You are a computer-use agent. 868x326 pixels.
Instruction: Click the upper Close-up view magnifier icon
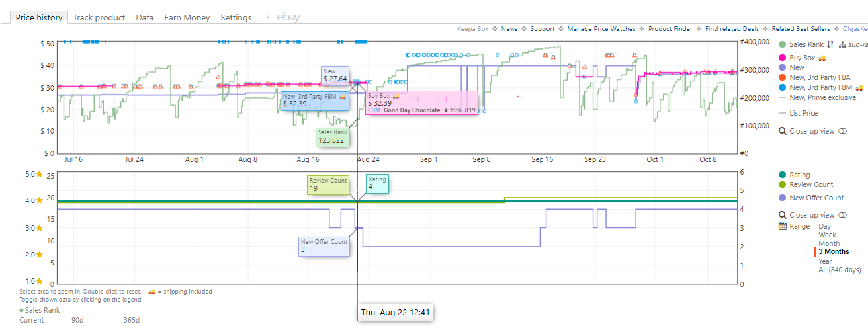(x=783, y=131)
